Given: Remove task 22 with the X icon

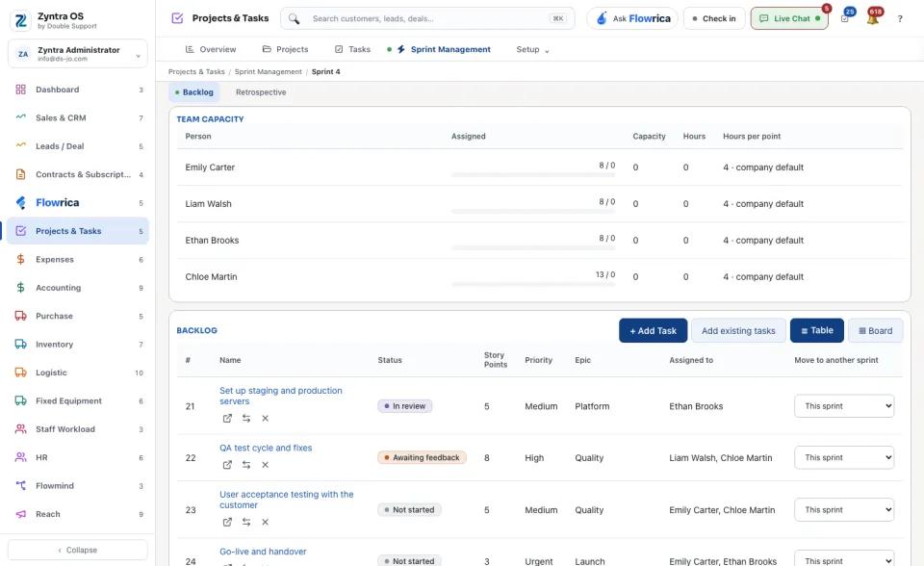Looking at the screenshot, I should point(266,465).
